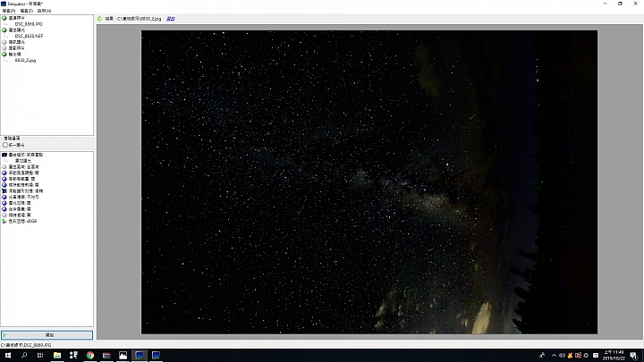
Task: Open the sky region option with grey ball
Action: (x=21, y=167)
